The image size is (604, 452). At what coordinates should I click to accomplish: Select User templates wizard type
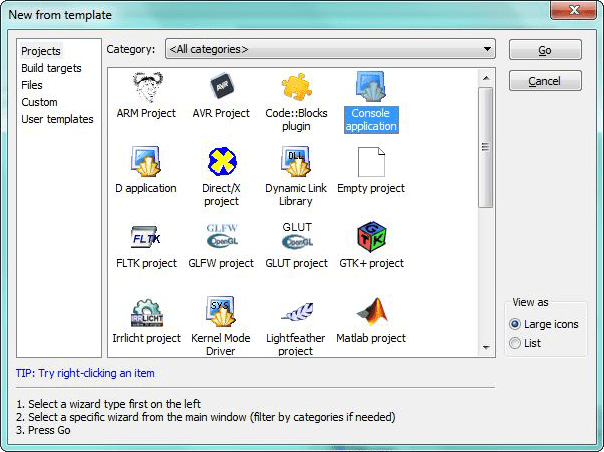57,119
